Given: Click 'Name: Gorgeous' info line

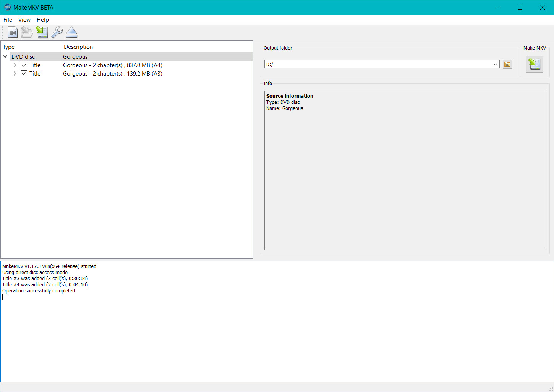Looking at the screenshot, I should point(285,108).
